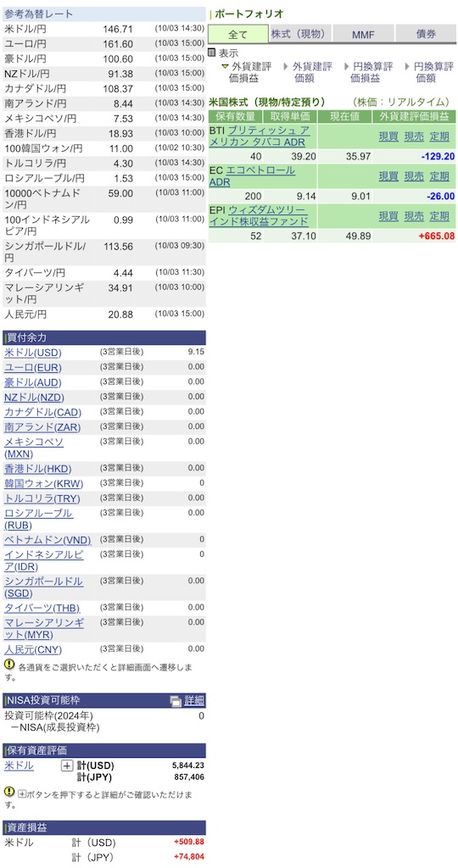The height and width of the screenshot is (868, 458).
Task: Open シンガポールドル(SGD) buying power details
Action: tap(44, 587)
